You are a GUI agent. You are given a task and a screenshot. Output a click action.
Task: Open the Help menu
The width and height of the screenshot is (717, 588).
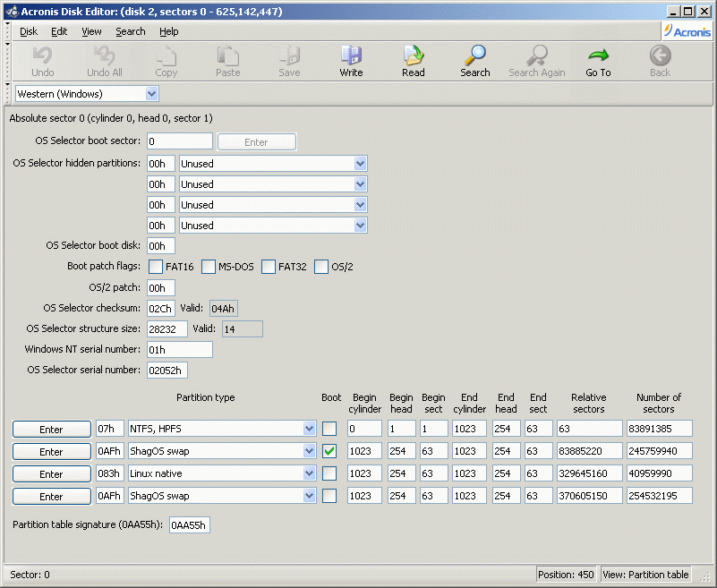coord(169,31)
